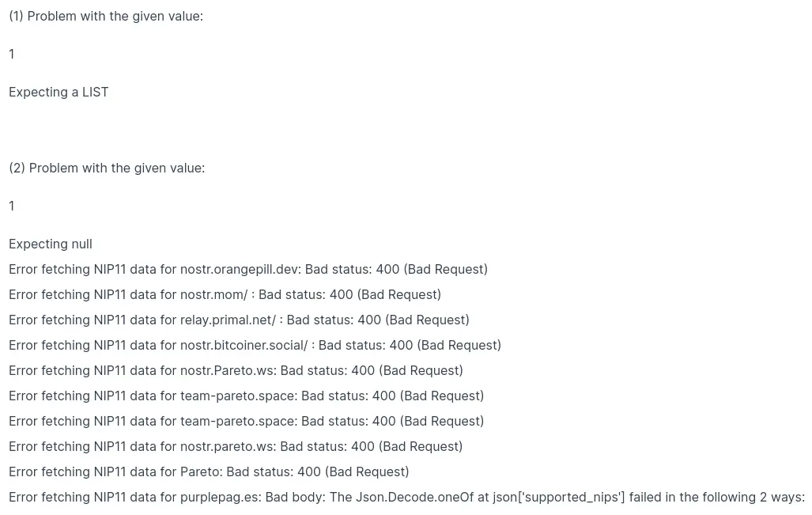Click the 'data for Pareto:' error line

point(209,472)
